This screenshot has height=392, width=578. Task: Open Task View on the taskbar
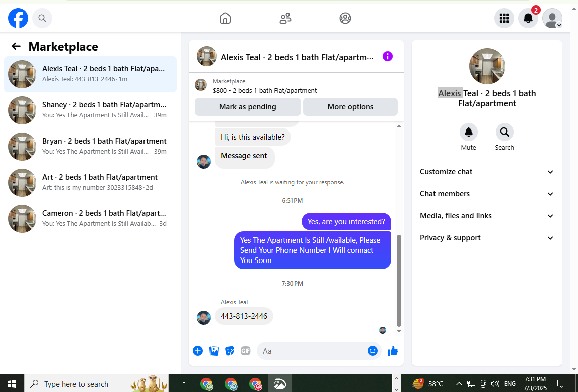coord(180,384)
